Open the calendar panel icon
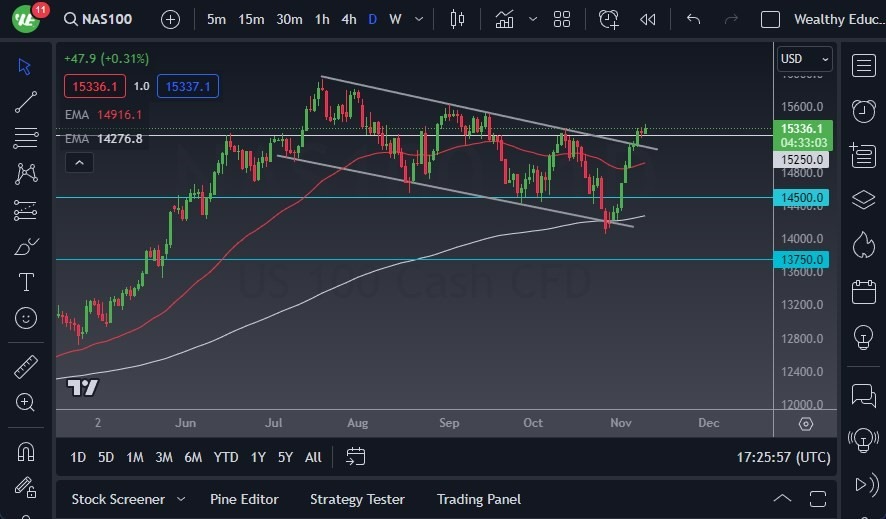Viewport: 886px width, 519px height. [863, 292]
